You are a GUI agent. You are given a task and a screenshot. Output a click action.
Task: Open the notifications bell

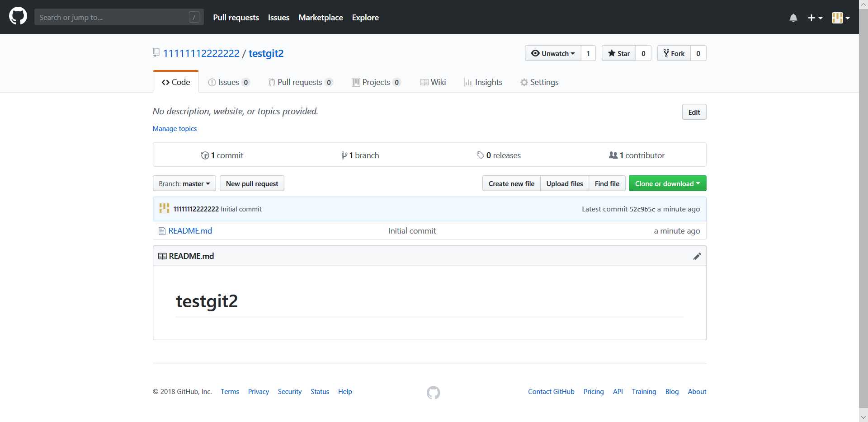click(793, 18)
